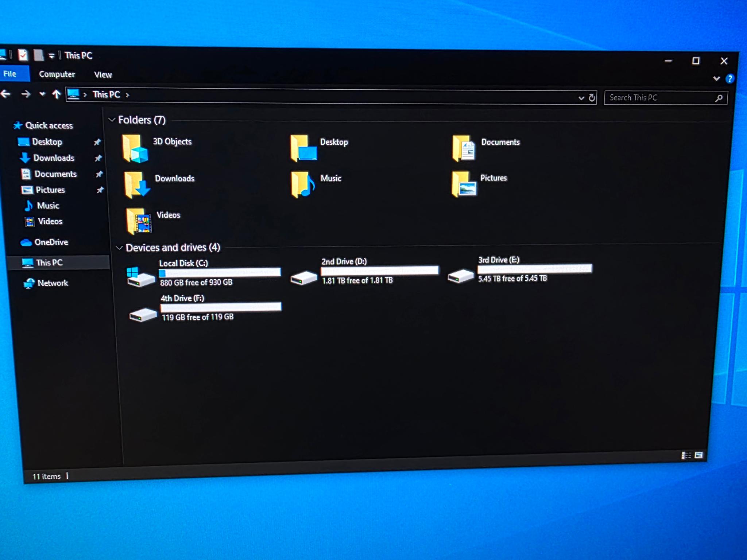
Task: Collapse the Devices and drives (4) group
Action: pos(119,248)
